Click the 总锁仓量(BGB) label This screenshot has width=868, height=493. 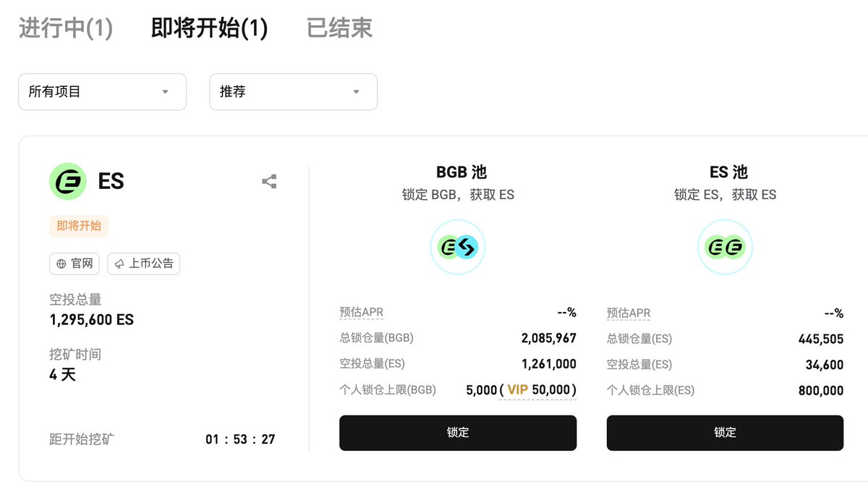coord(376,338)
